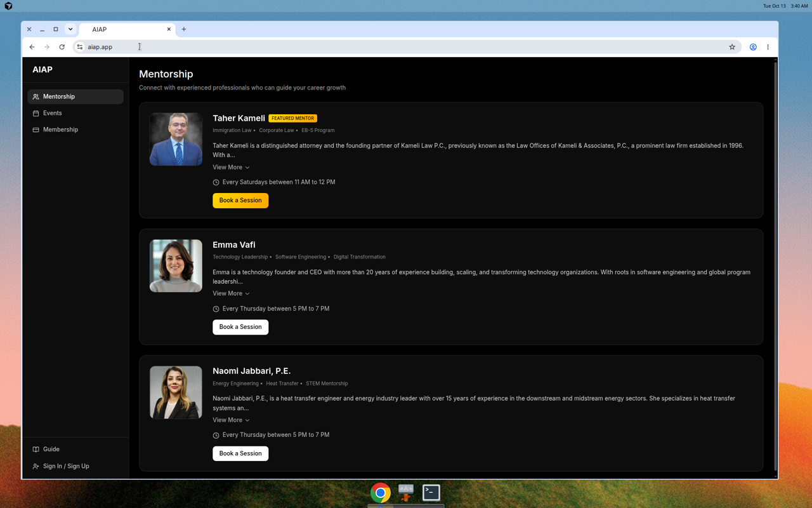Go back with browser back arrow
Screen dimensions: 812x508
(x=32, y=47)
